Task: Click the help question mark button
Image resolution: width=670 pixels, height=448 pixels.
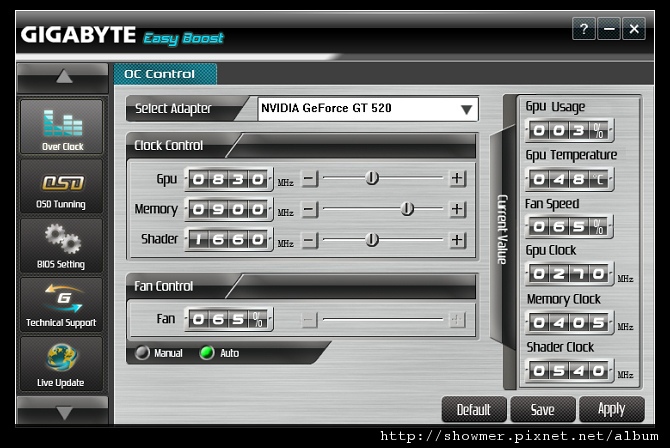Action: (x=584, y=29)
